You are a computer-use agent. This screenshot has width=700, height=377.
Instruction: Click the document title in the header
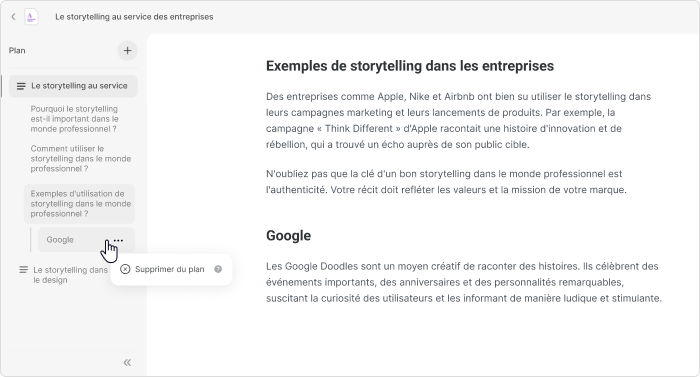[x=134, y=17]
